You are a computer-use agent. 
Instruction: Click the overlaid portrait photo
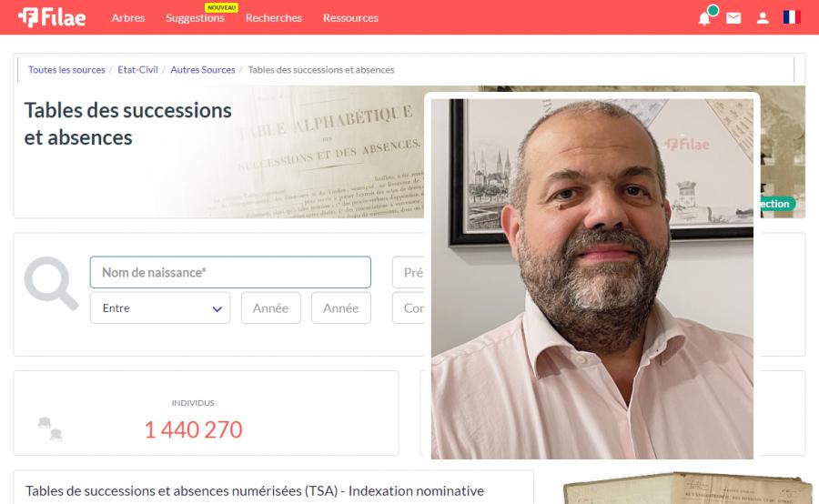591,279
